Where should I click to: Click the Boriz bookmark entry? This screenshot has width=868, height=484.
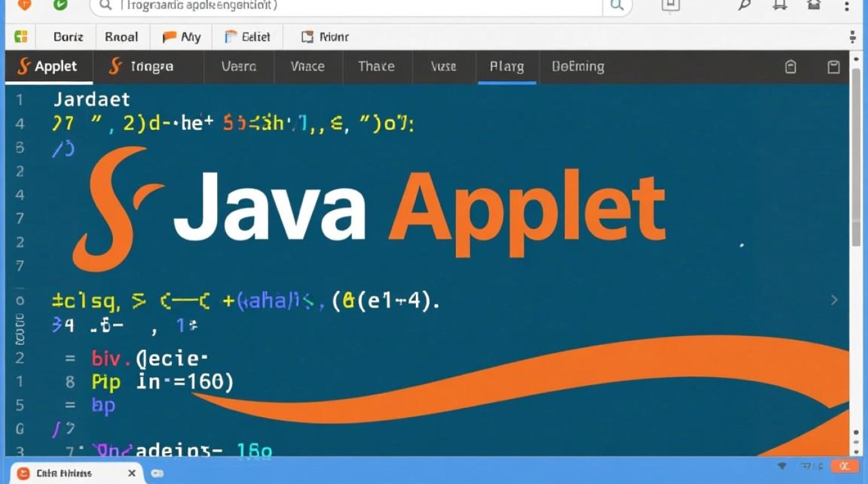[x=67, y=37]
